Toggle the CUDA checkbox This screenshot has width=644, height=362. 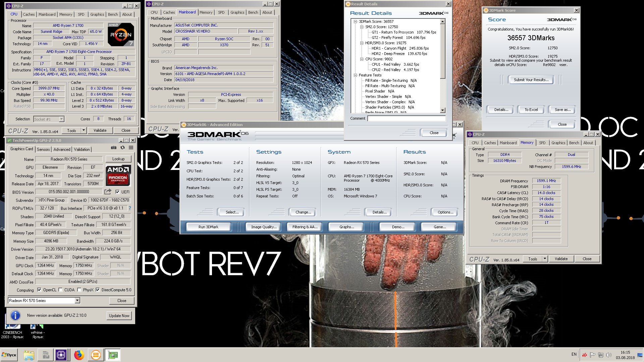(60, 290)
